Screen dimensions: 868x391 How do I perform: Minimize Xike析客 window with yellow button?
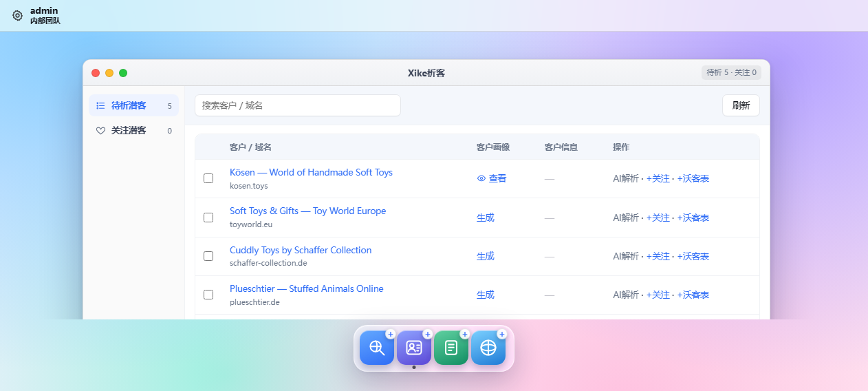(109, 73)
